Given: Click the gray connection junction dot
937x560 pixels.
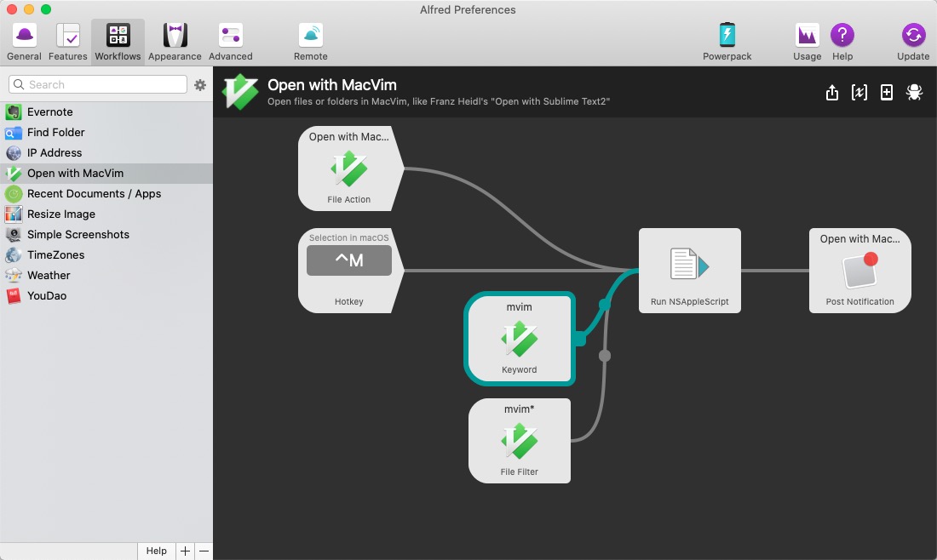Looking at the screenshot, I should [605, 356].
